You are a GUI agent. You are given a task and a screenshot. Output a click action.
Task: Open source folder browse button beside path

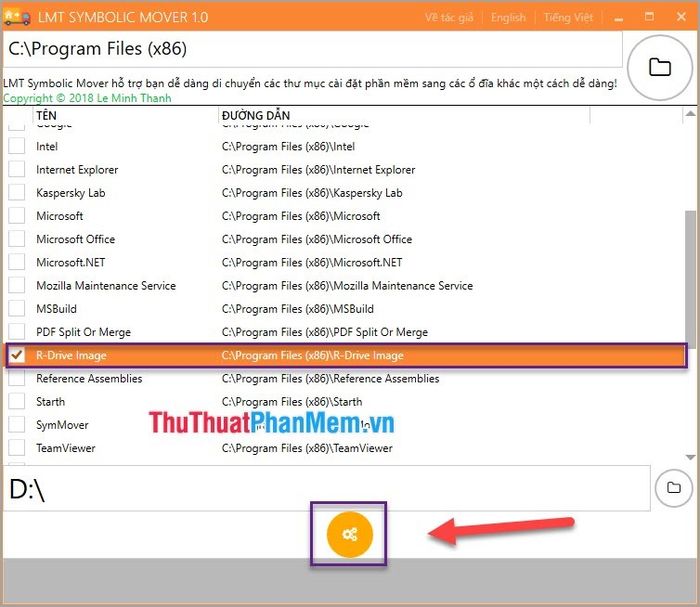coord(659,67)
